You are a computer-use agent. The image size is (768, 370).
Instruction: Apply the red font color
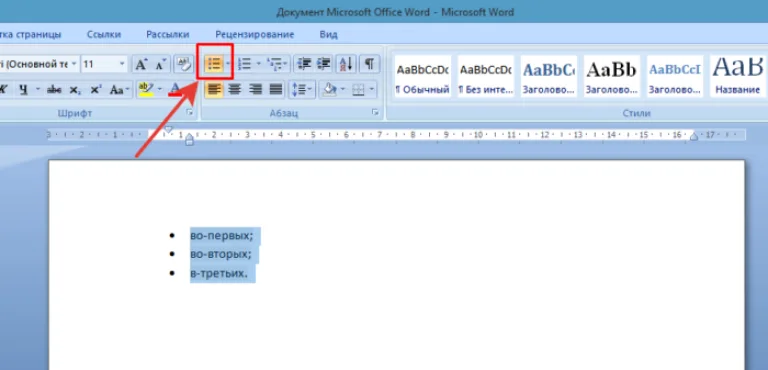coord(175,90)
